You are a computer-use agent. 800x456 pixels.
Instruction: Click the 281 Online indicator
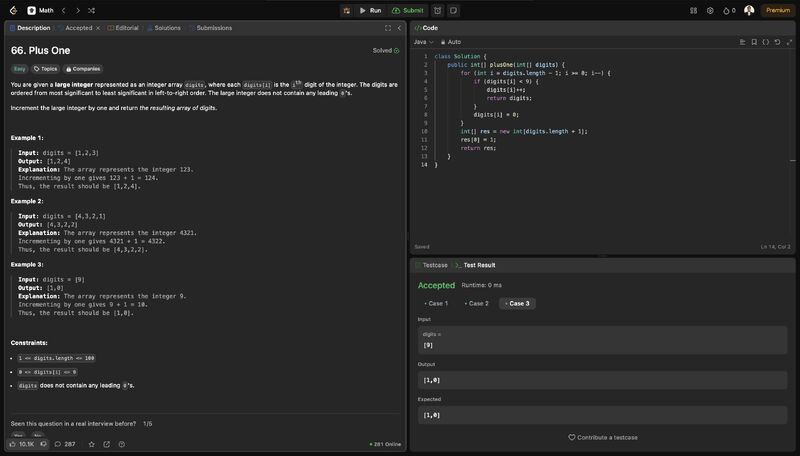[386, 444]
